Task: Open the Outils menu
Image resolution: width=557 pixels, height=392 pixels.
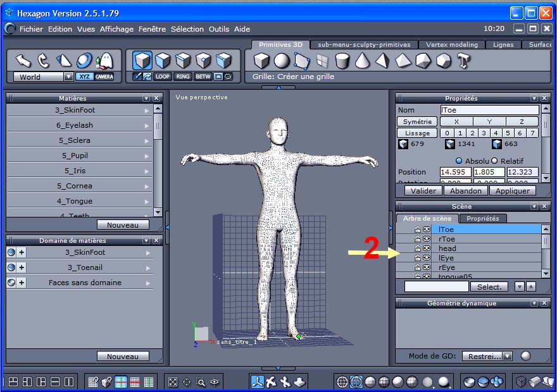Action: [x=219, y=29]
